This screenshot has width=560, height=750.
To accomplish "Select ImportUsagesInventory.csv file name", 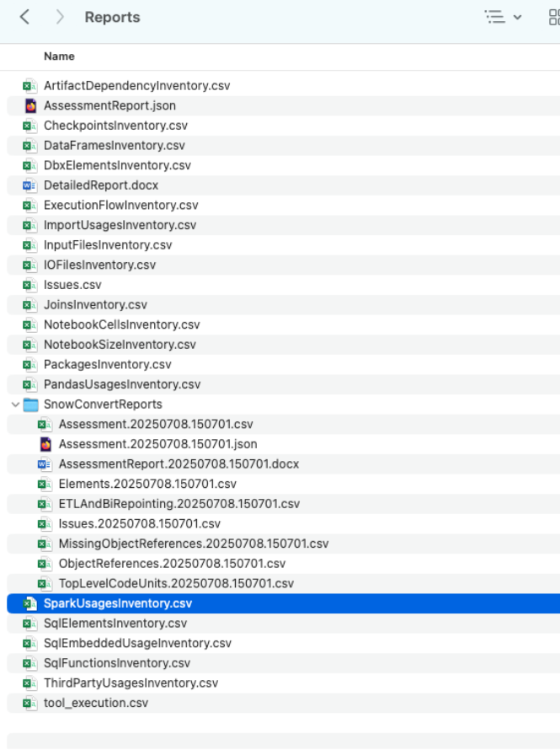I will click(120, 225).
